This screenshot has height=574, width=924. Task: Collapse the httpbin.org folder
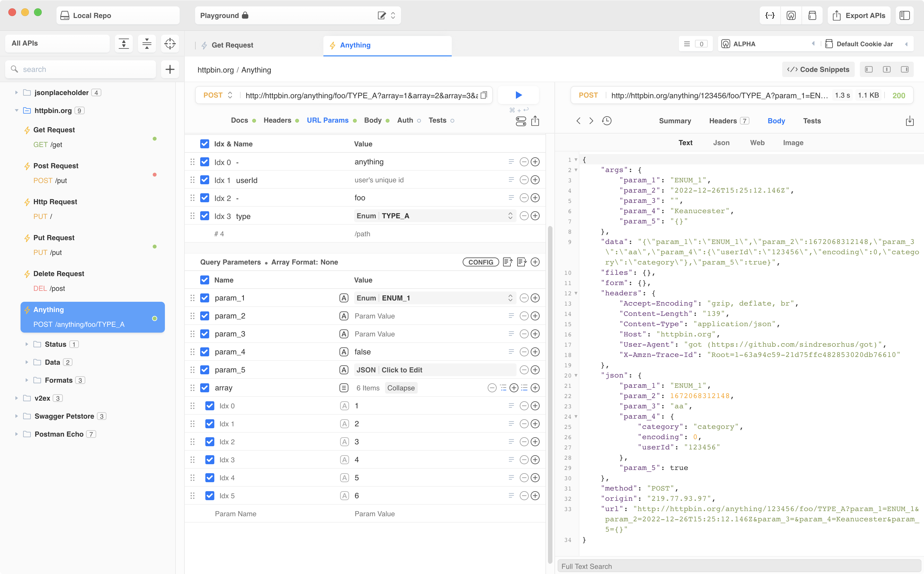pyautogui.click(x=16, y=110)
